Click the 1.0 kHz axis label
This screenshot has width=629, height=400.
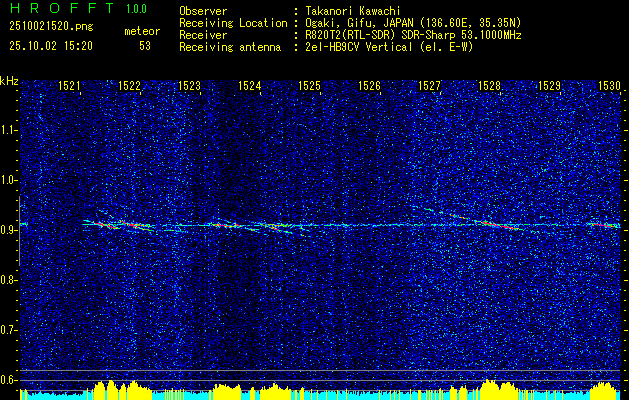coord(8,180)
